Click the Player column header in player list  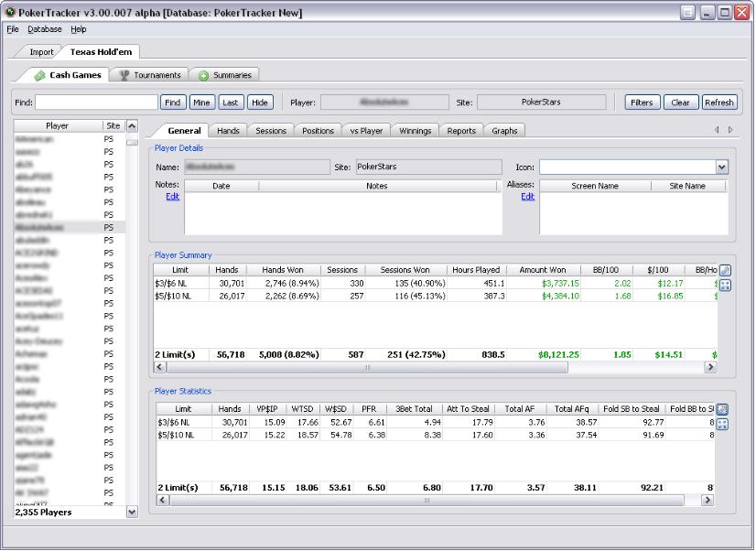coord(58,125)
